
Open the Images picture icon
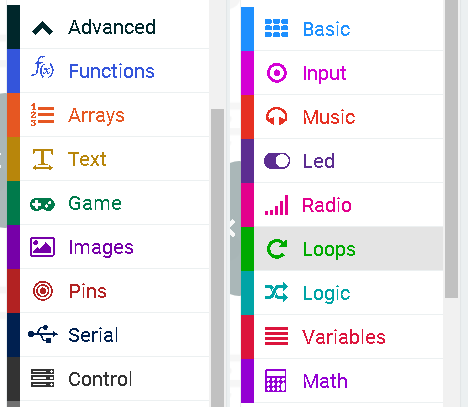[x=42, y=247]
